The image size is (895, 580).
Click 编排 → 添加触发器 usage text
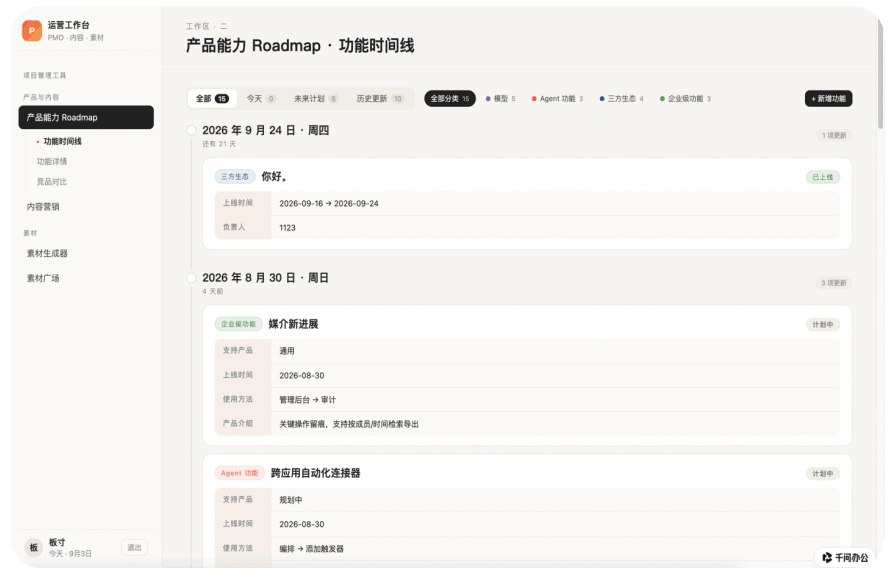click(312, 549)
